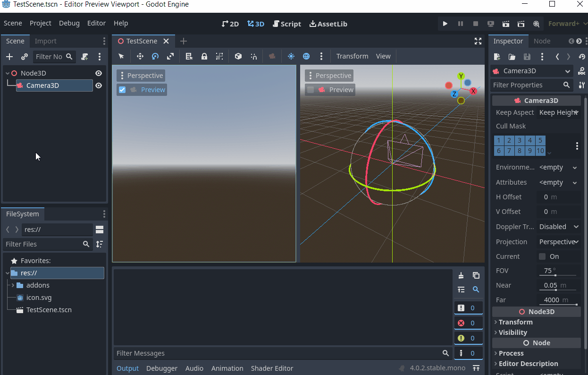Open the Debugger panel tab
588x375 pixels.
[162, 368]
